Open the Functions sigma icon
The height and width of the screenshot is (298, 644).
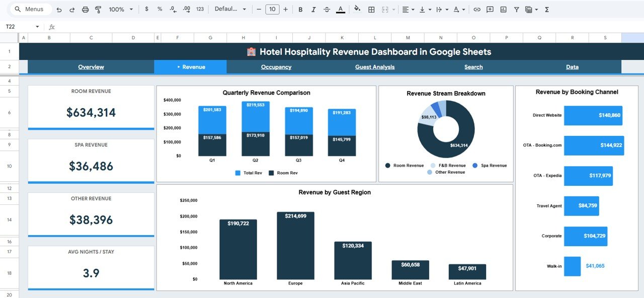click(547, 10)
